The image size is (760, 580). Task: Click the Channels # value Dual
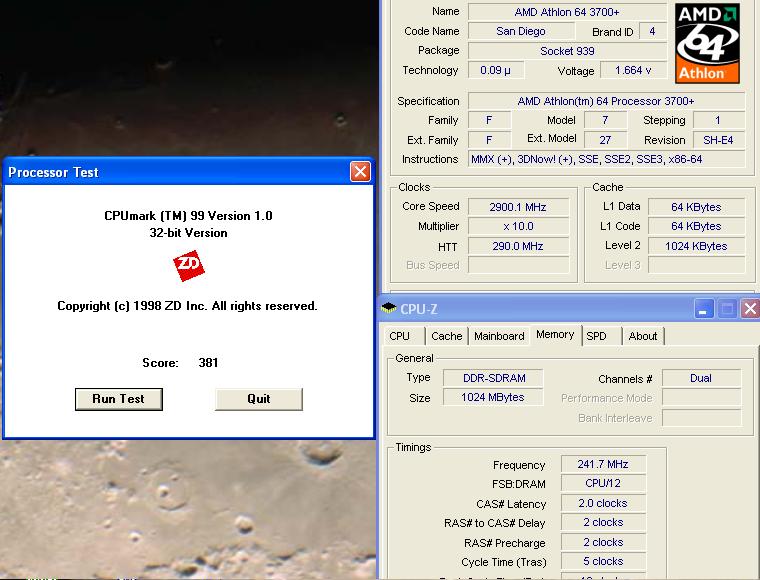pos(701,378)
